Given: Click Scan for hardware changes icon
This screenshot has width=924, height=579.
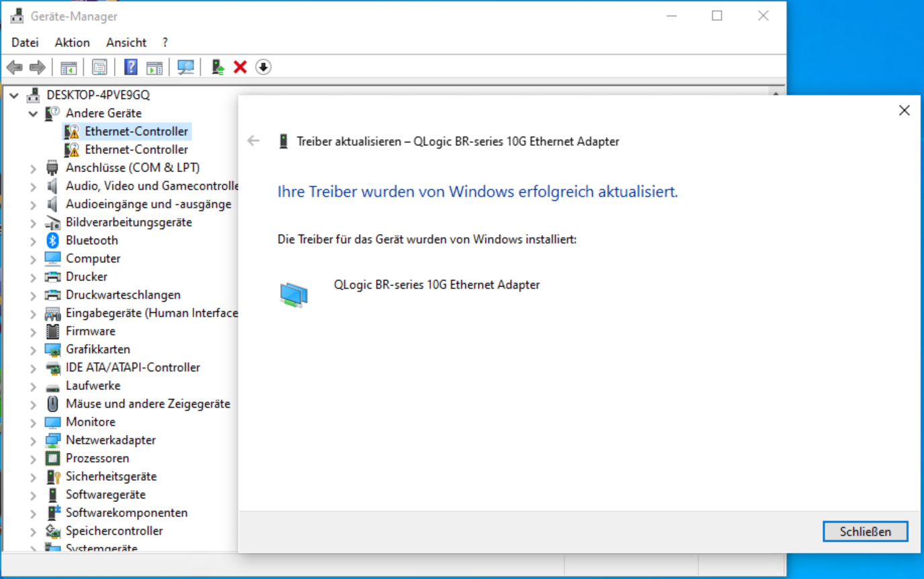Looking at the screenshot, I should pyautogui.click(x=185, y=67).
